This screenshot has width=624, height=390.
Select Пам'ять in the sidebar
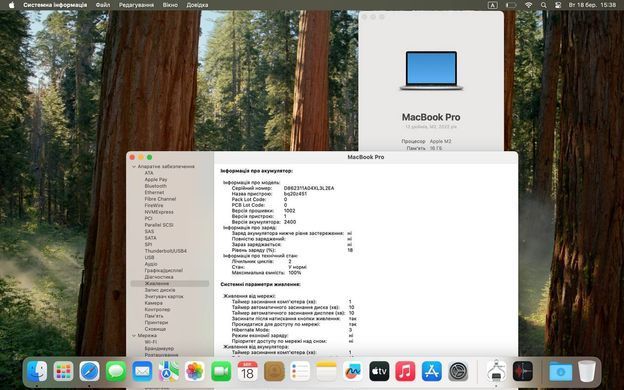pos(154,316)
